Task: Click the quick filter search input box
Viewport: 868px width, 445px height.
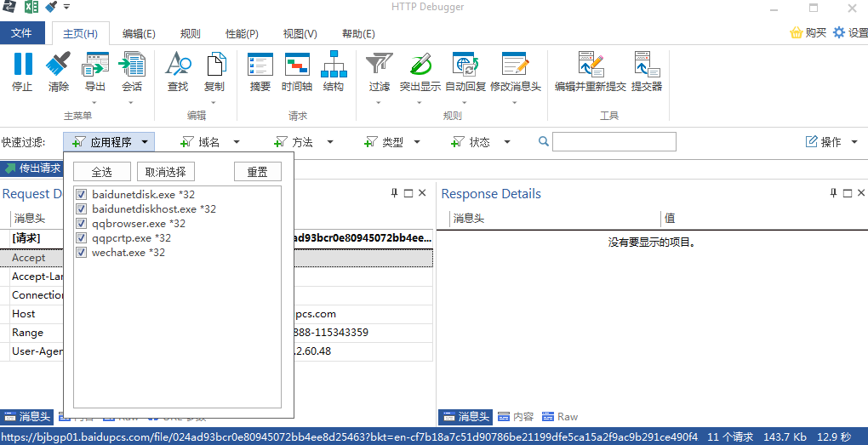Action: (614, 142)
